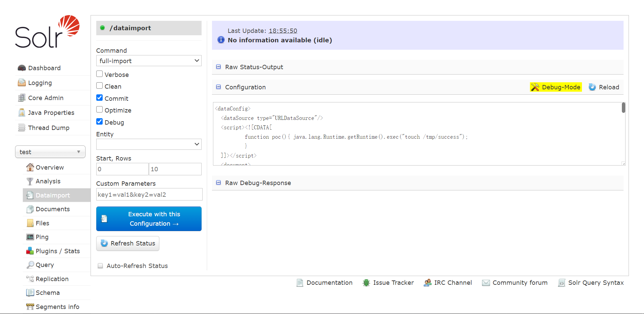Viewport: 644px width, 314px height.
Task: Click the Segments info icon
Action: tap(30, 307)
